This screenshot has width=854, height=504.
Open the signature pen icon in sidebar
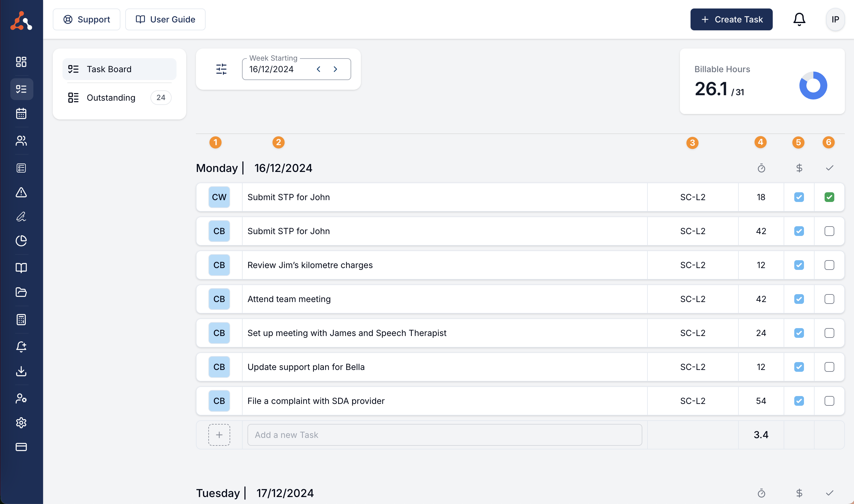21,217
